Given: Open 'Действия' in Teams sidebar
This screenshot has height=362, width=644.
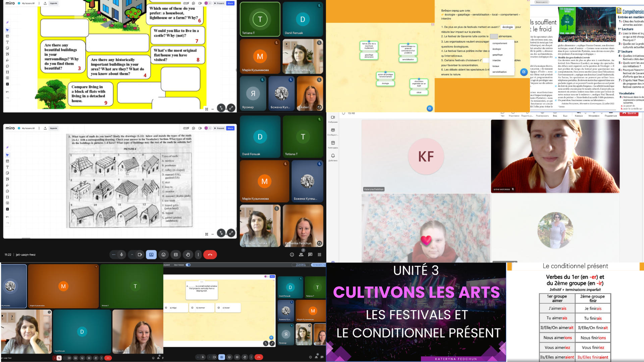Looking at the screenshot, I should [x=333, y=157].
